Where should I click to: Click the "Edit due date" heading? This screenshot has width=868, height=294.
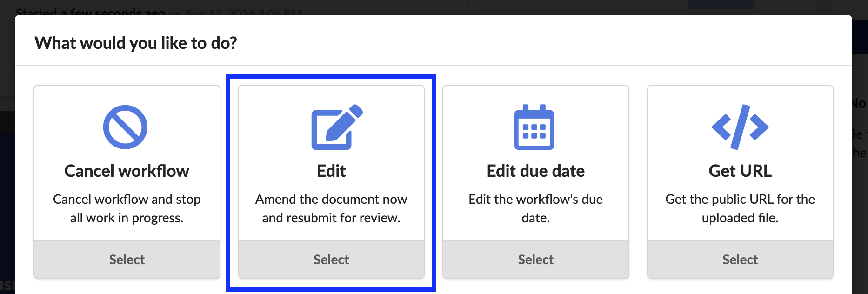(x=536, y=171)
